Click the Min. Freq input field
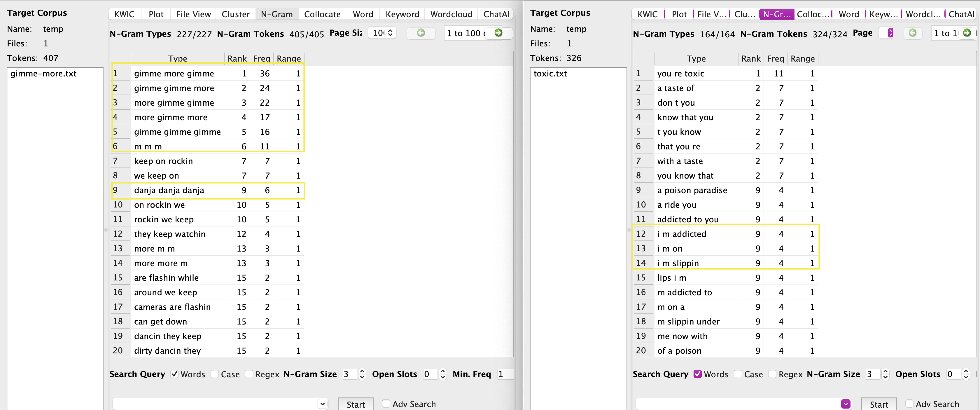The height and width of the screenshot is (410, 980). tap(505, 374)
